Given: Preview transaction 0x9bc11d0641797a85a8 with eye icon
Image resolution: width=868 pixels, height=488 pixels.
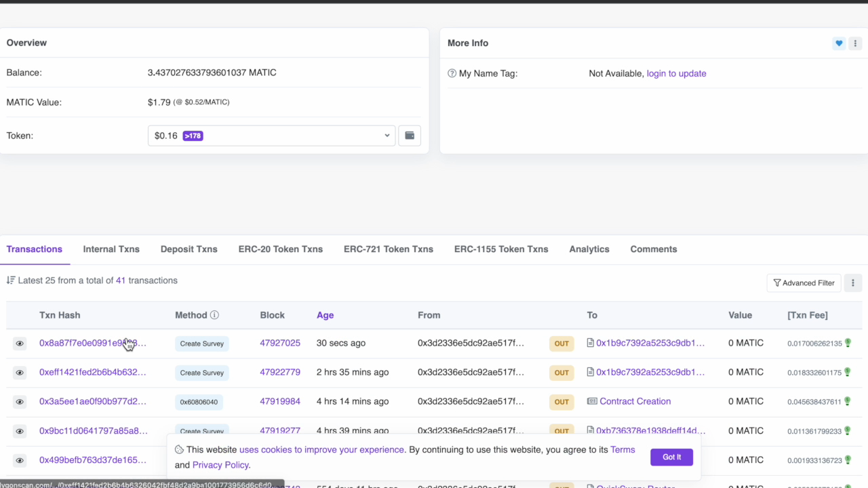Looking at the screenshot, I should [20, 431].
